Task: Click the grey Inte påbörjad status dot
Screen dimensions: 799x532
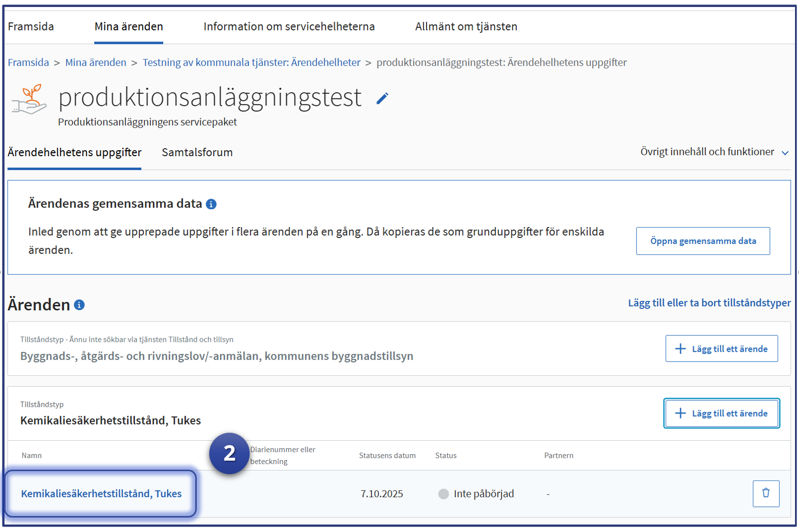Action: tap(443, 494)
